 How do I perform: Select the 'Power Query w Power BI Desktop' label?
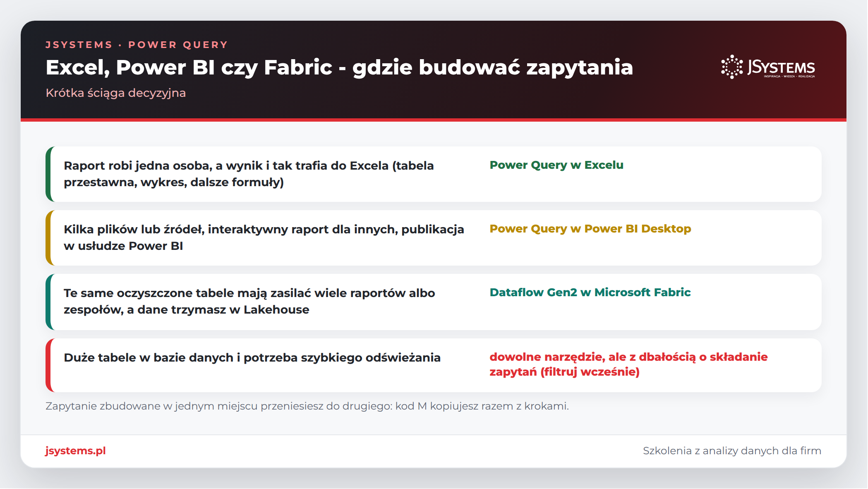(x=590, y=228)
